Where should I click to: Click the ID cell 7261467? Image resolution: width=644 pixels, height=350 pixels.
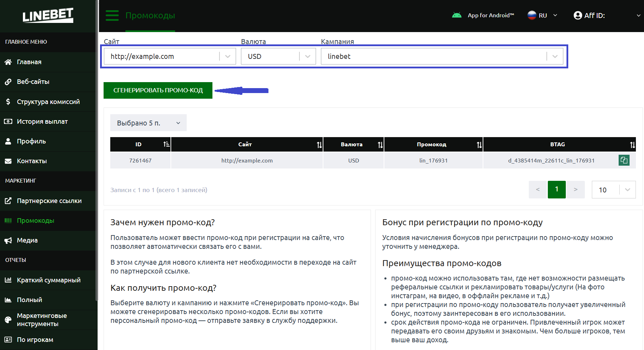[140, 160]
